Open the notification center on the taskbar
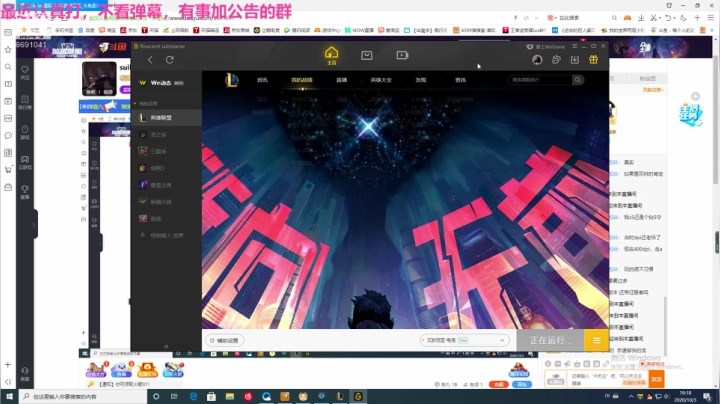Image resolution: width=720 pixels, height=404 pixels. click(707, 396)
